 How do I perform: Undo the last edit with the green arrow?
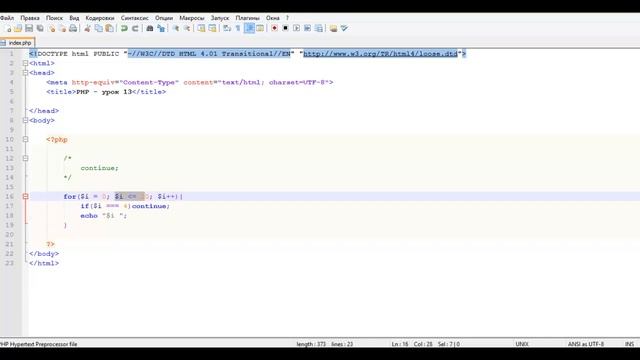(x=124, y=29)
